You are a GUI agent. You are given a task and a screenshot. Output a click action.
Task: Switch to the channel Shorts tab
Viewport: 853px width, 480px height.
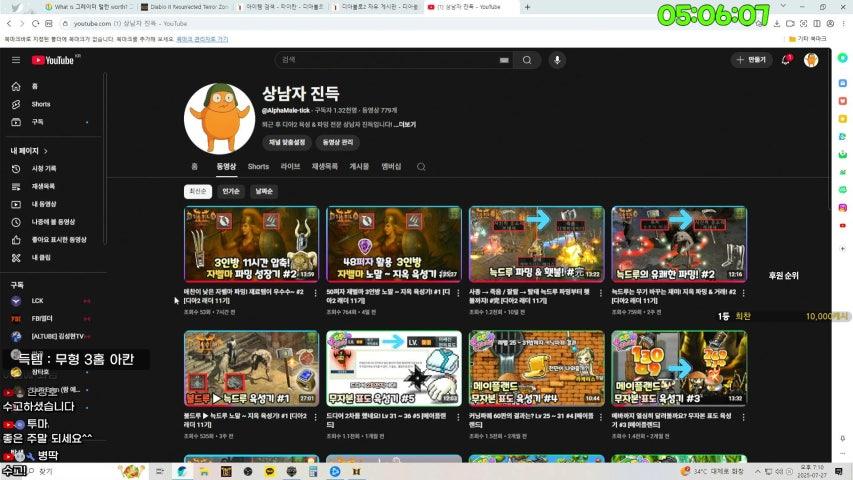pos(258,167)
